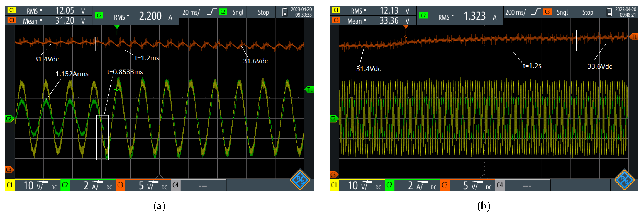Select the gray C4 channel tab in right scope
This screenshot has height=215, width=644.
pos(500,185)
